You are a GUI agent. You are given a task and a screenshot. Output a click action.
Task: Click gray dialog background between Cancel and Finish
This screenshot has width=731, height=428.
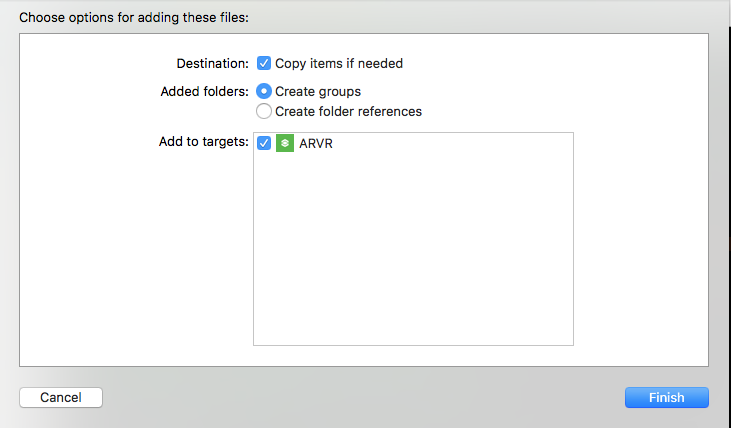pyautogui.click(x=364, y=397)
